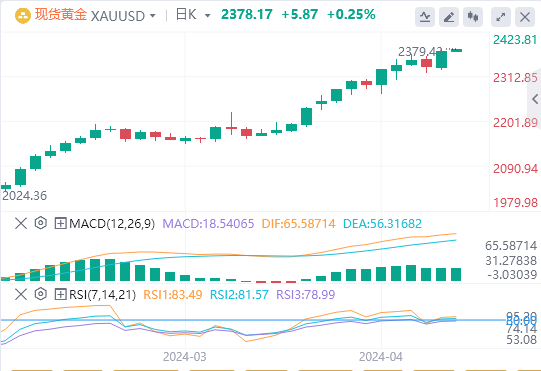541x371 pixels.
Task: Click the 2024.36 low price marker
Action: coord(24,196)
